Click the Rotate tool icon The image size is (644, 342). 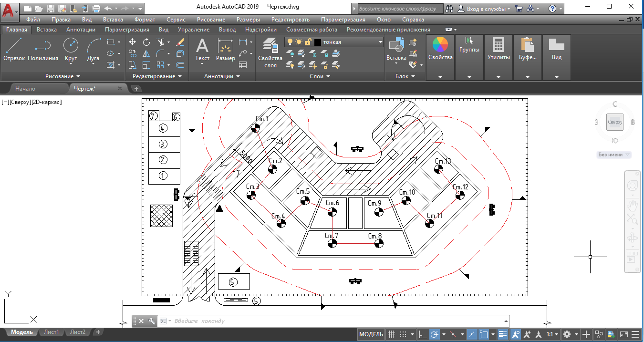[x=146, y=42]
